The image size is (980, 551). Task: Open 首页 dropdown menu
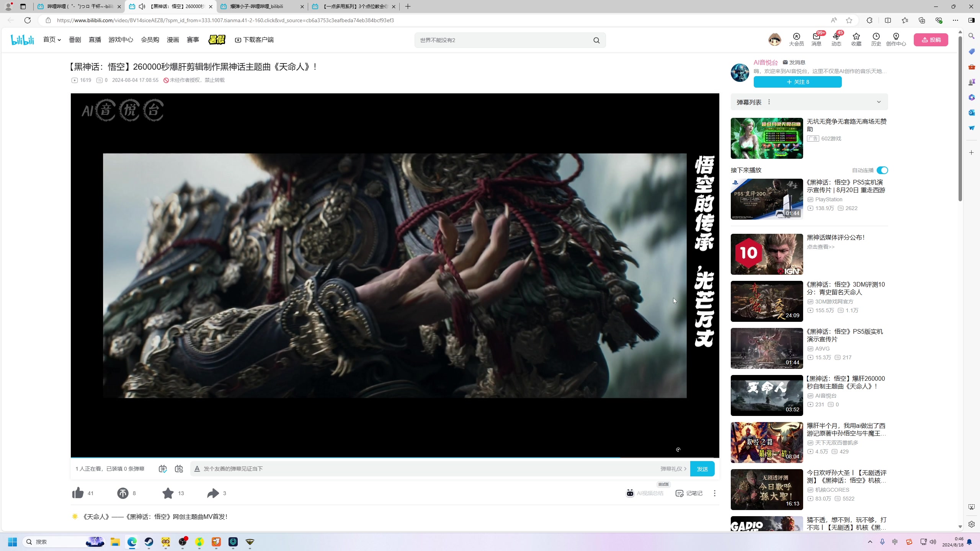52,39
